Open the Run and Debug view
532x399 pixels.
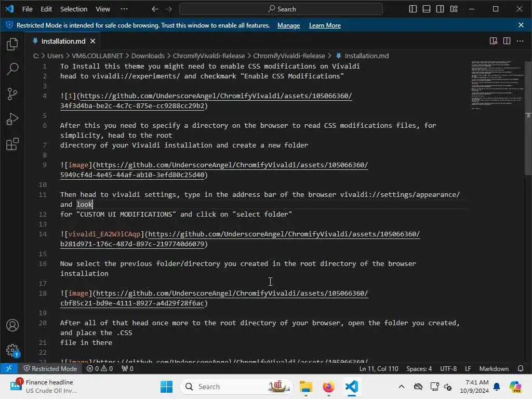(12, 119)
